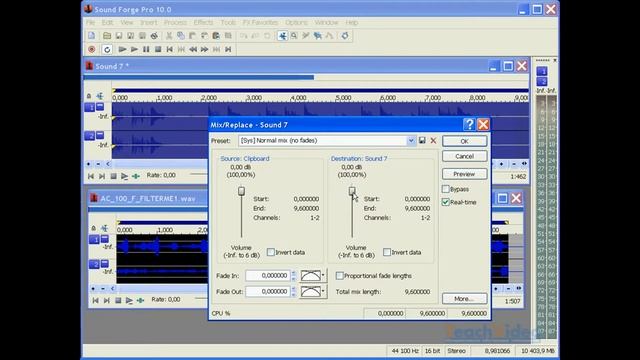Open Fade Out curve shape dropdown
The width and height of the screenshot is (640, 360).
(x=313, y=291)
